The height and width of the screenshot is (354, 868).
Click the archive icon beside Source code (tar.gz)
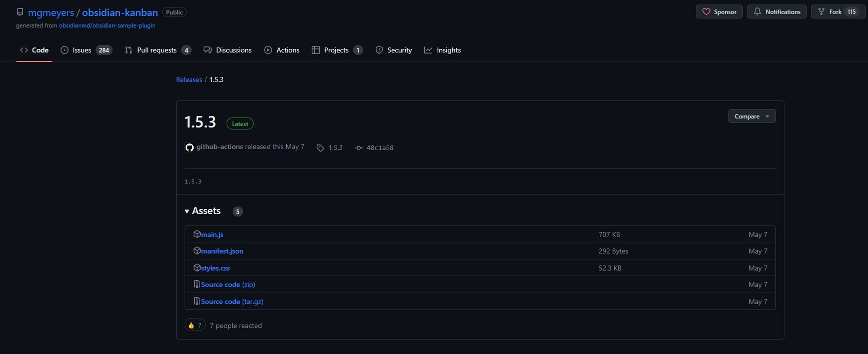point(197,301)
